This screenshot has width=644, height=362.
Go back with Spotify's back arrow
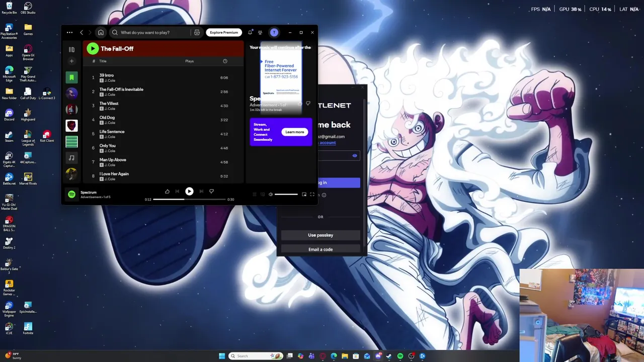click(82, 32)
